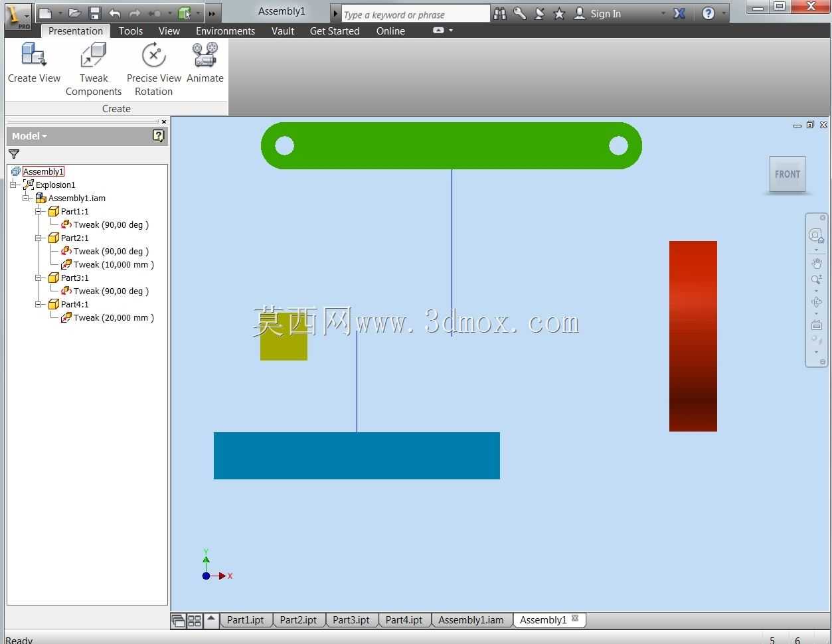832x644 pixels.
Task: Switch to the Presentation ribbon tab
Action: point(76,31)
